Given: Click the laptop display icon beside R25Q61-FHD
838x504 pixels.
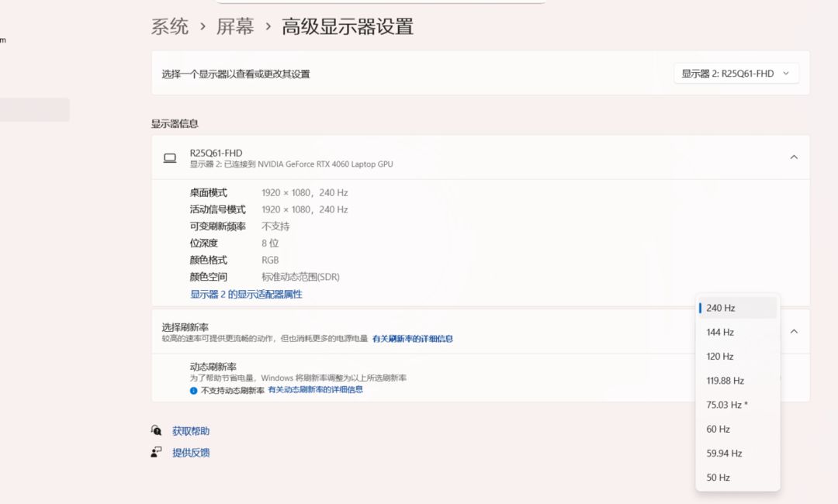Looking at the screenshot, I should point(169,158).
